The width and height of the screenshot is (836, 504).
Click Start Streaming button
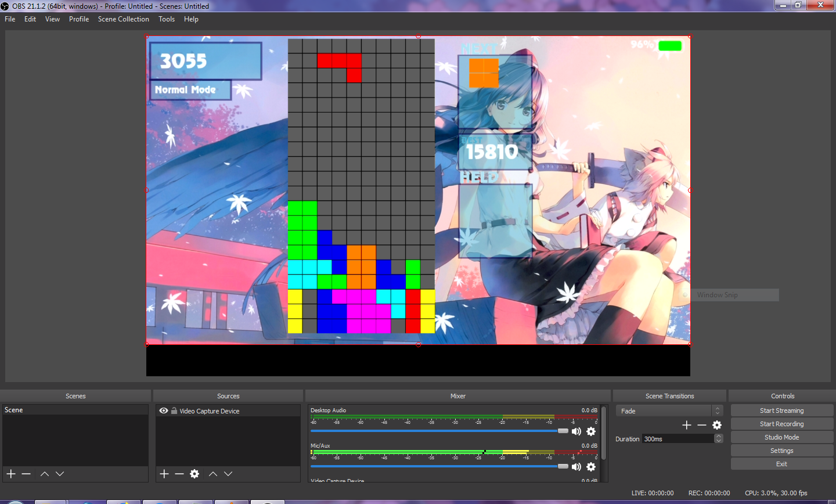point(781,411)
